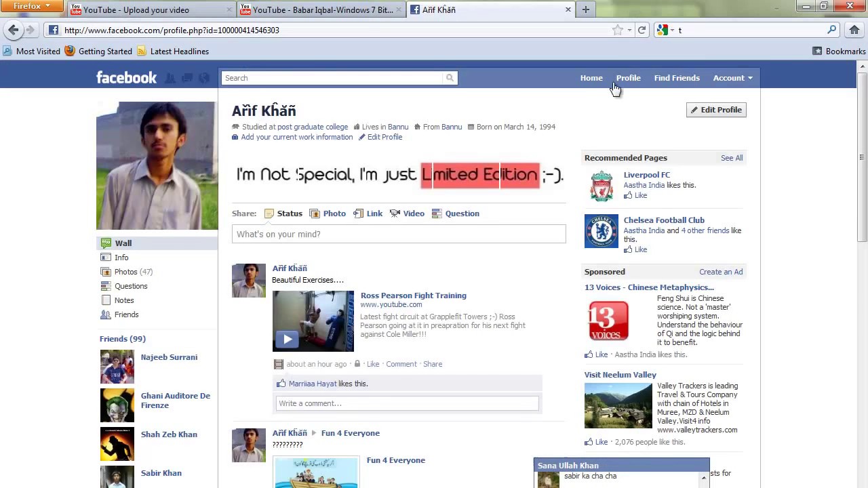Open the Firefox Home page button
Viewport: 868px width, 488px height.
(x=854, y=30)
